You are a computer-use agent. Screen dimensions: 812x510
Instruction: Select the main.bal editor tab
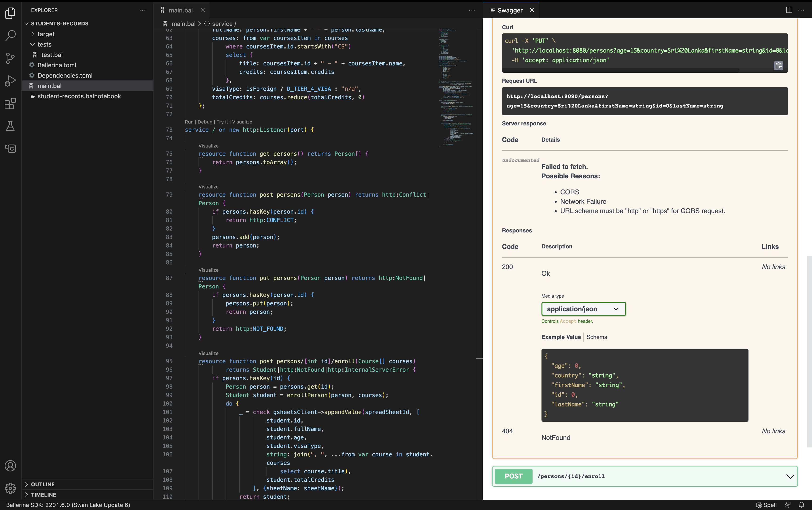(181, 10)
